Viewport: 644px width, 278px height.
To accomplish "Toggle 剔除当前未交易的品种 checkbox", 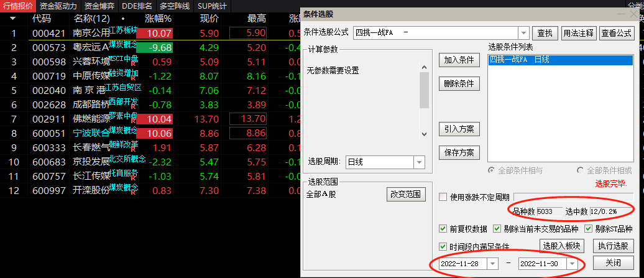I will (x=497, y=229).
